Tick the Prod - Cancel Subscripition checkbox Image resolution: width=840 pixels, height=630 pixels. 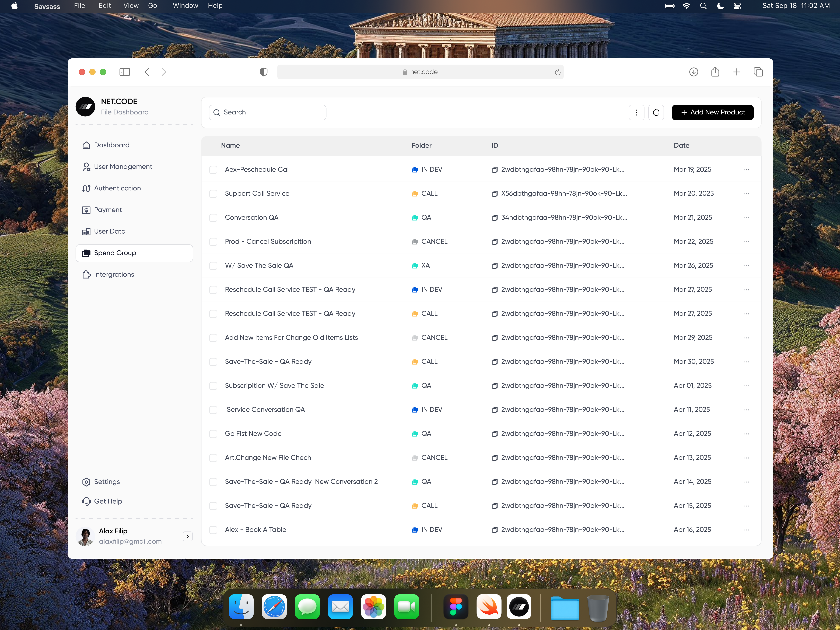[x=213, y=242]
